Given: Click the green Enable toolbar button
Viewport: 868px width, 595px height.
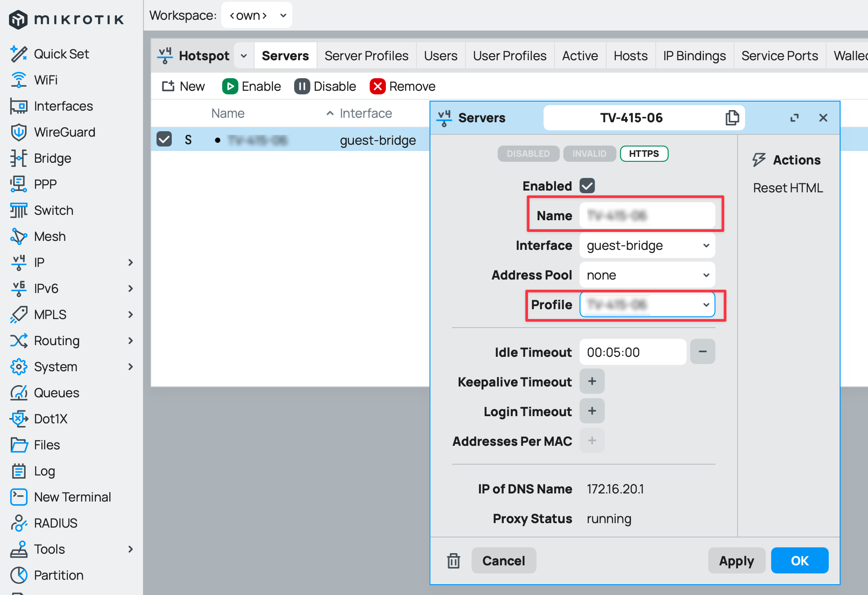Looking at the screenshot, I should [x=251, y=86].
